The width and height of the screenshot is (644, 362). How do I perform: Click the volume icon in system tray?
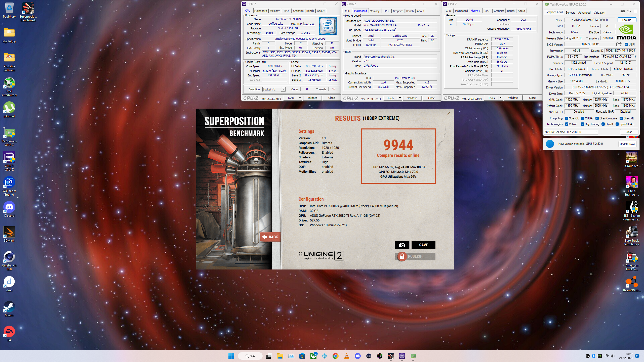coord(612,356)
